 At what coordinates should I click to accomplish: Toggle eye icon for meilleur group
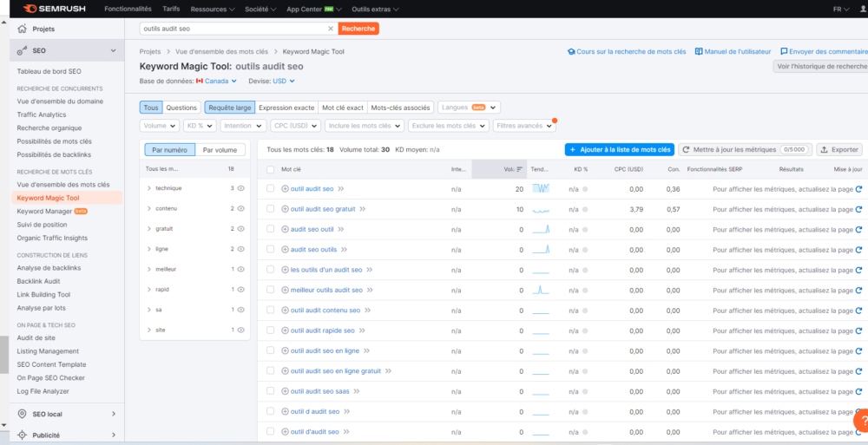240,269
